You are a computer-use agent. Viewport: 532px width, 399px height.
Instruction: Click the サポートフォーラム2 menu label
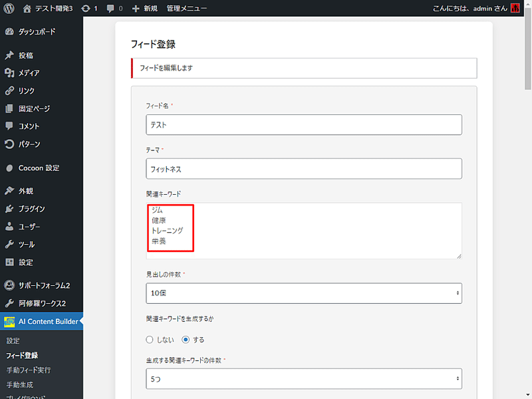44,285
